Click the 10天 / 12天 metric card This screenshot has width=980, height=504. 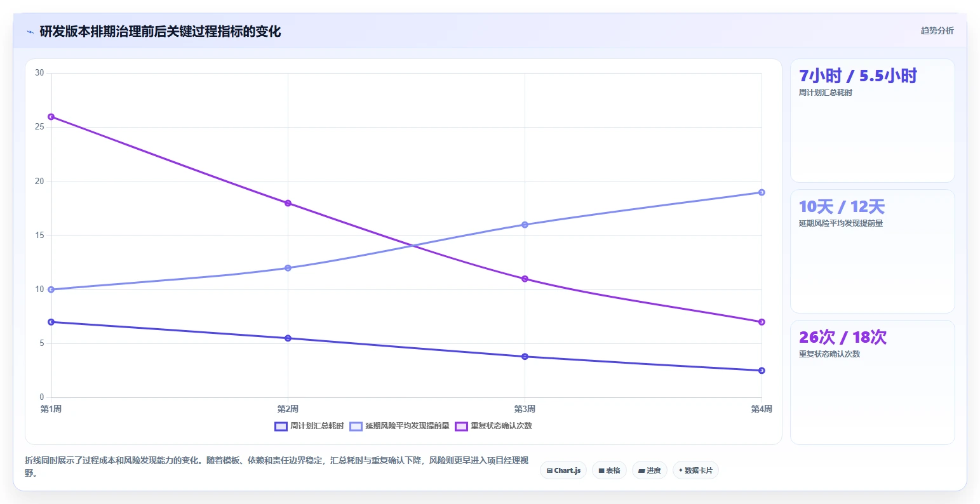(x=873, y=251)
